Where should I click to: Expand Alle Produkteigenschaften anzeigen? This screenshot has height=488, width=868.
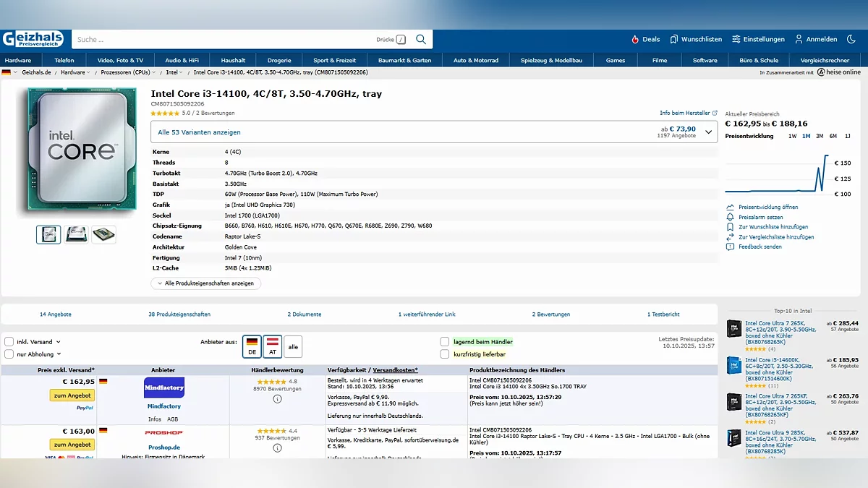click(x=205, y=283)
